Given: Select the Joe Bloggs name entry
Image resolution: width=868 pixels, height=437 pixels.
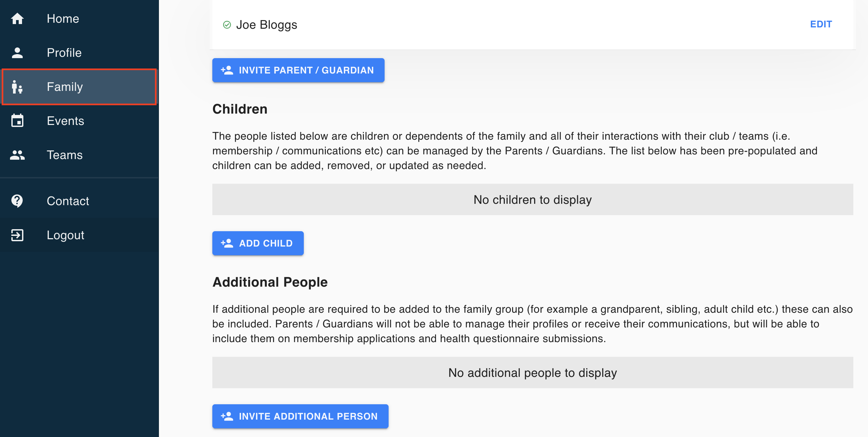Looking at the screenshot, I should click(266, 25).
